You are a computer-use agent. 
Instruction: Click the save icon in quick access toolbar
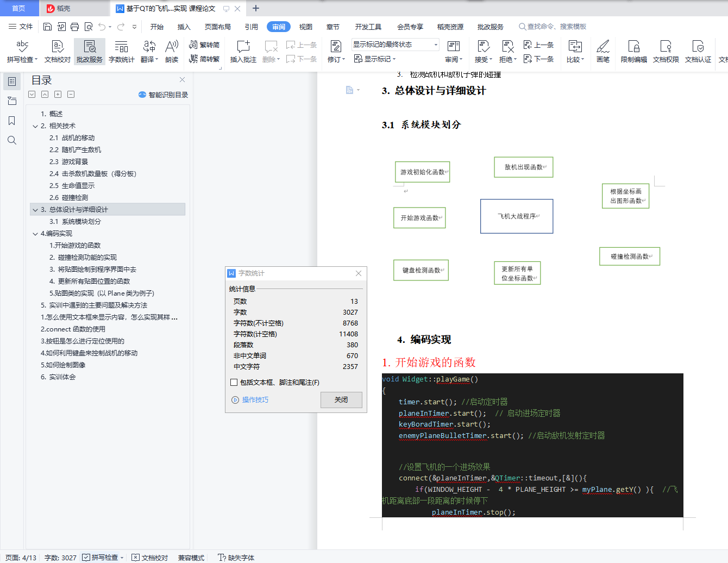coord(47,27)
